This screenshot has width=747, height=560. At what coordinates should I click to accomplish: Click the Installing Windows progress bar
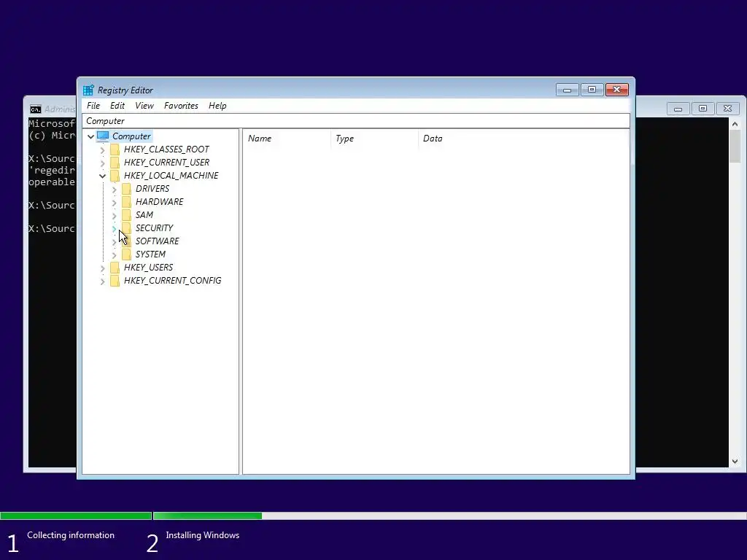coord(449,516)
